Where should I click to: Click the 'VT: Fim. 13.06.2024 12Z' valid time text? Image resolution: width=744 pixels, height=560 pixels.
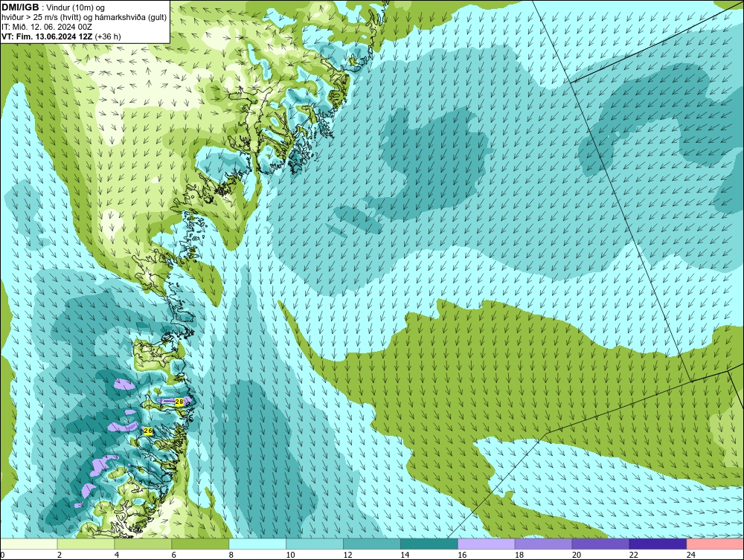47,36
